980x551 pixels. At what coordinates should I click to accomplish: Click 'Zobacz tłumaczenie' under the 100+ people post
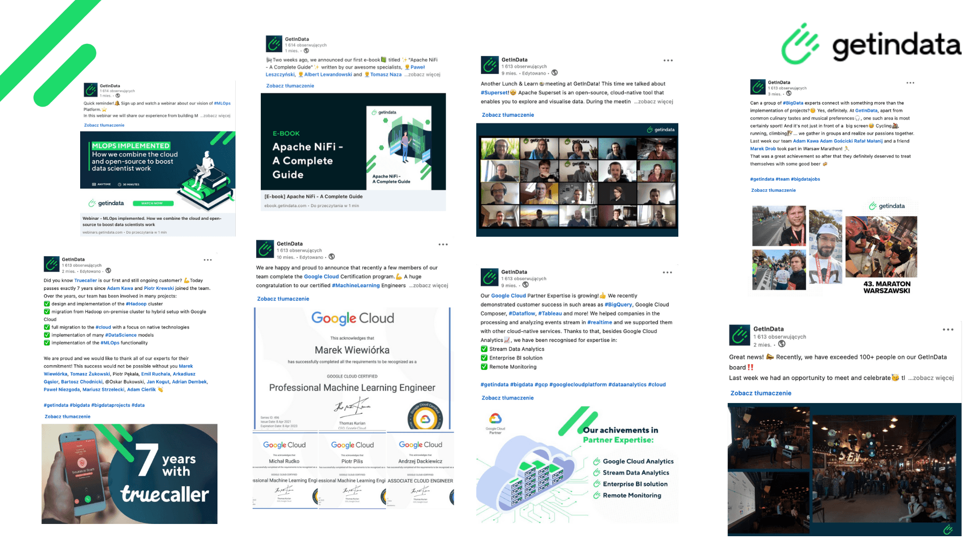coord(761,393)
